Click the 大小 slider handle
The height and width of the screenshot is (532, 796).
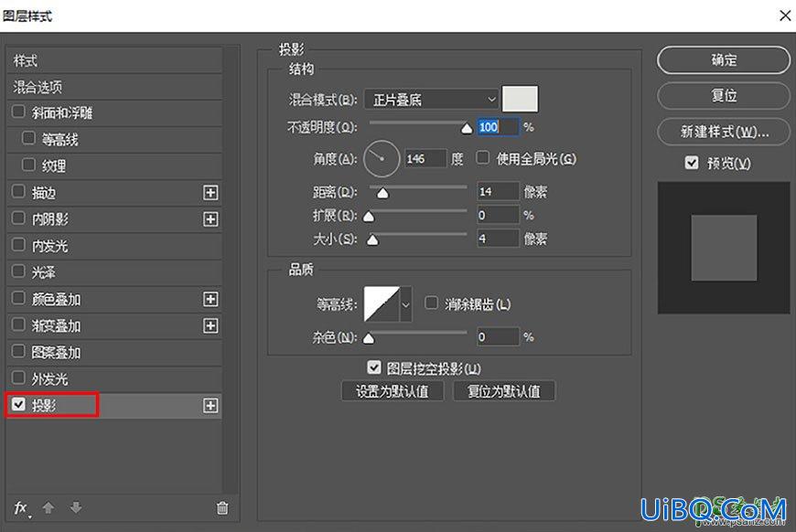(372, 239)
